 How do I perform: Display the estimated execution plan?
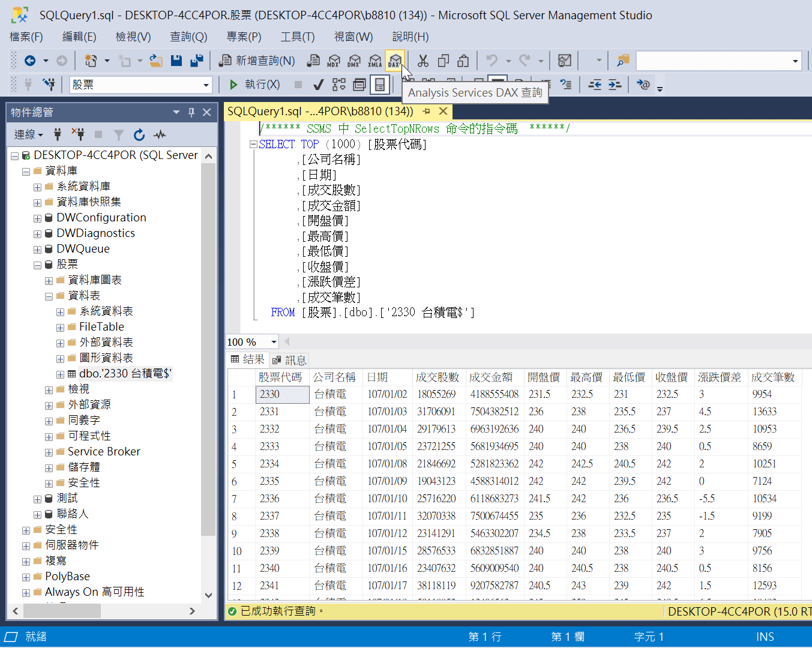click(x=339, y=85)
